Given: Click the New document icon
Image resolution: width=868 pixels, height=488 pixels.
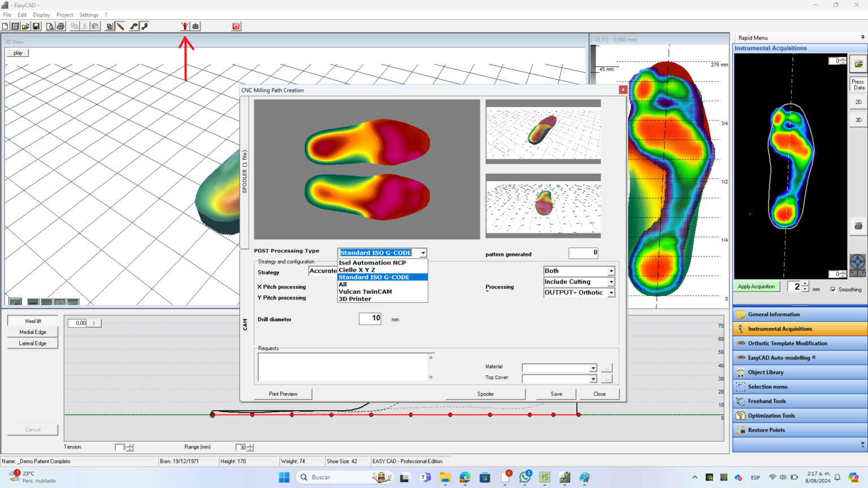Looking at the screenshot, I should click(x=5, y=26).
